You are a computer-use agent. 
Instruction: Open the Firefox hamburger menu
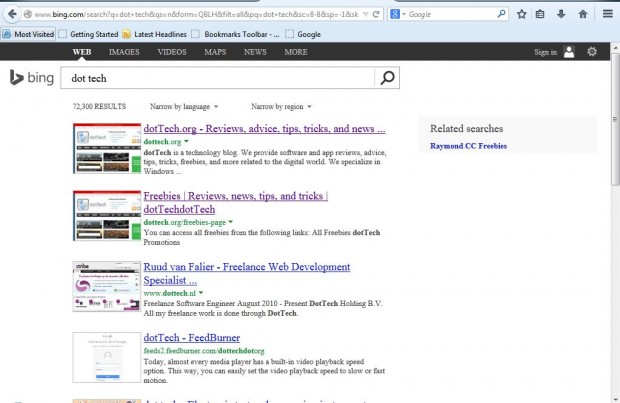608,14
